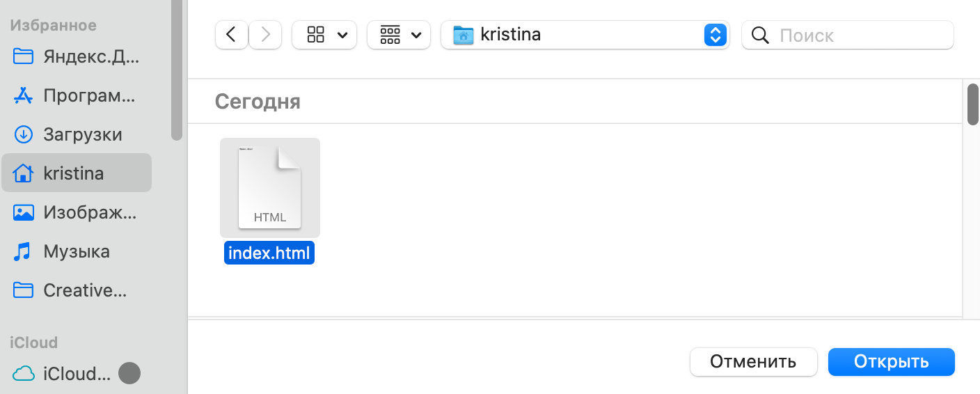The width and height of the screenshot is (980, 394).
Task: Click the index.html file name label
Action: (269, 253)
